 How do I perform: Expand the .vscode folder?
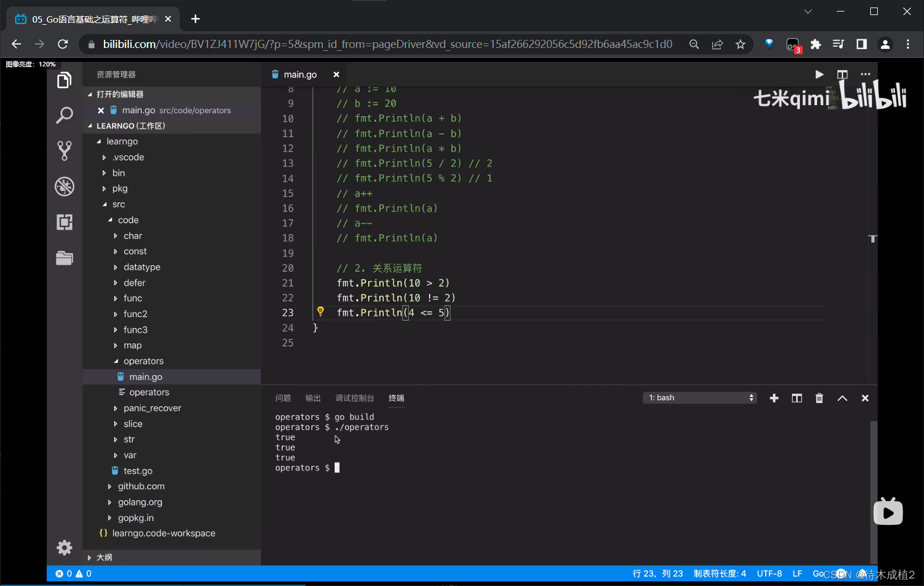128,157
